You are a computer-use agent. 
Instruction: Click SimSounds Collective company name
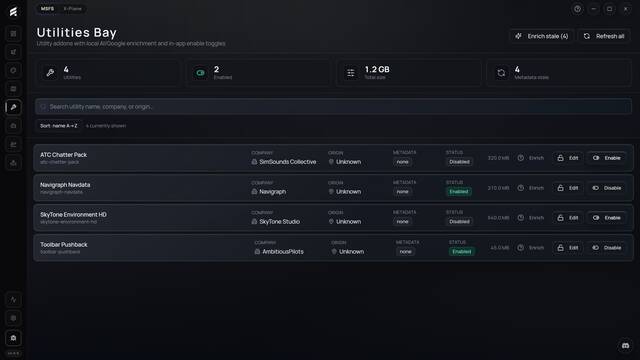[x=288, y=162]
